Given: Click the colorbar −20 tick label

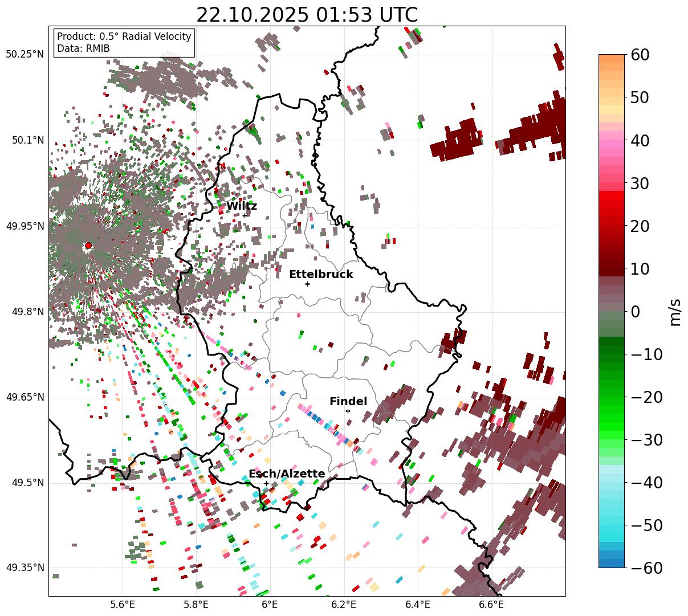Looking at the screenshot, I should 646,397.
